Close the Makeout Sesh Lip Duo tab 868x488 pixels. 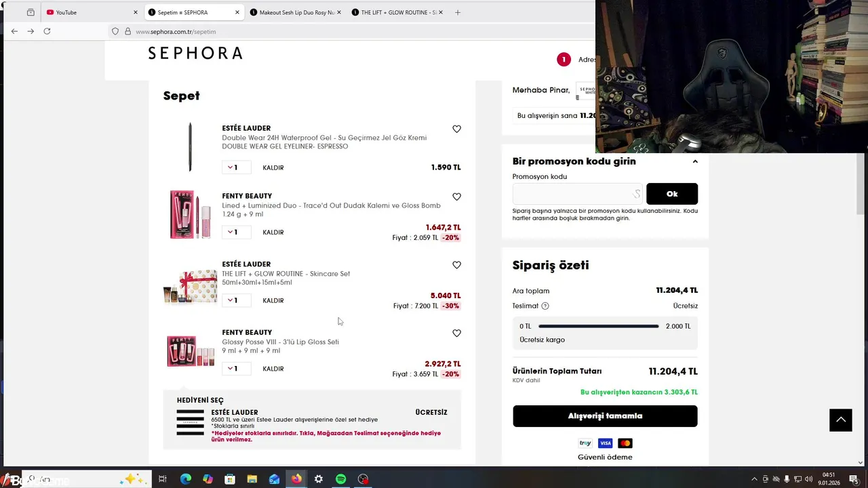coord(338,12)
